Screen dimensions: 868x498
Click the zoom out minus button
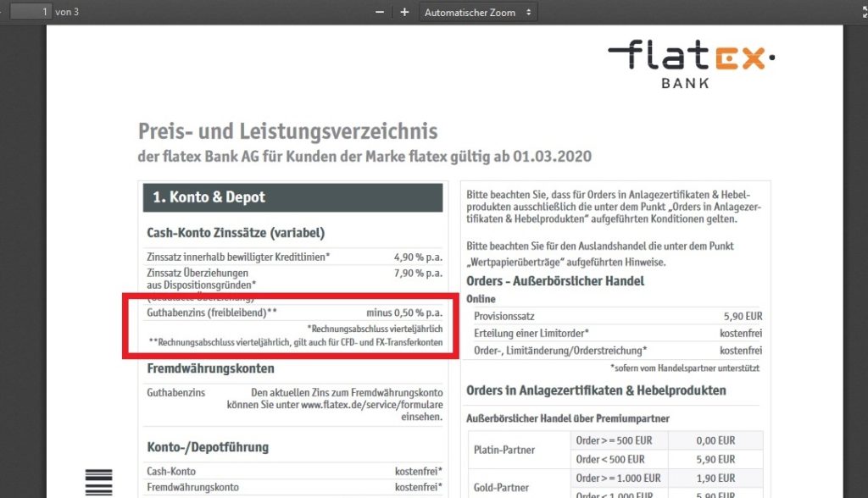click(x=380, y=12)
